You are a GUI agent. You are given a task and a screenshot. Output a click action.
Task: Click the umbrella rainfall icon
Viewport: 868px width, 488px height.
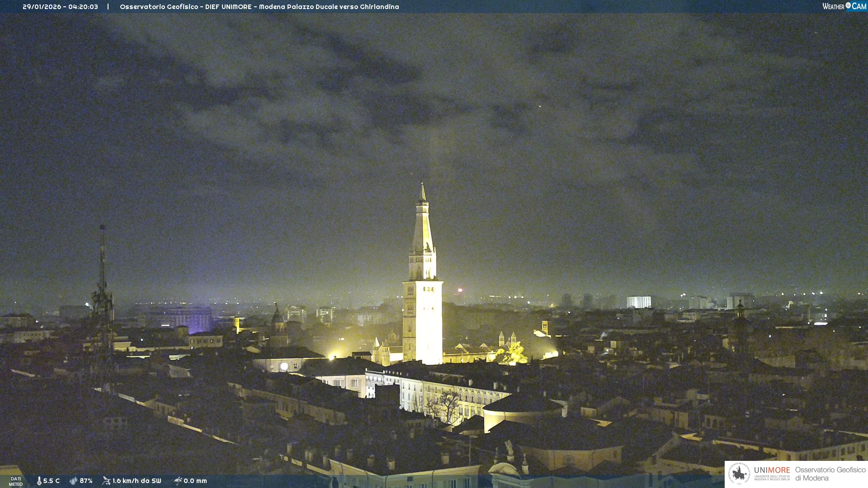point(178,481)
